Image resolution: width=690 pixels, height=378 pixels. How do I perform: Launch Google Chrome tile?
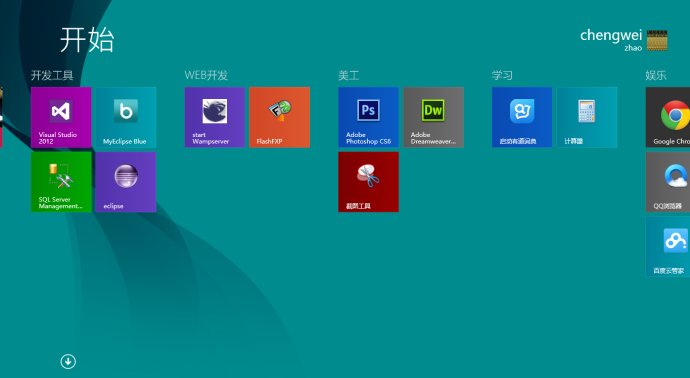tap(668, 117)
